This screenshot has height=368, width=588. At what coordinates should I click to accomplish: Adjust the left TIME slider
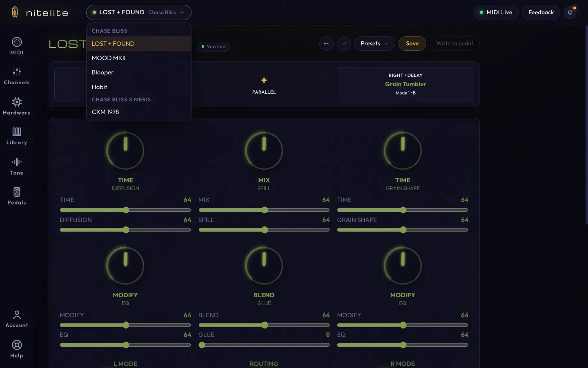125,210
